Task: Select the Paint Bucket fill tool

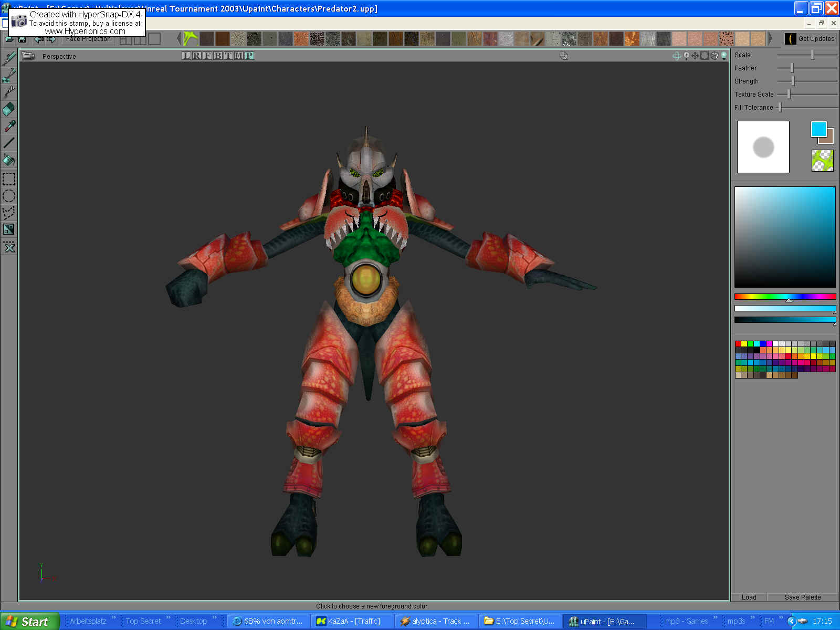Action: pyautogui.click(x=9, y=160)
